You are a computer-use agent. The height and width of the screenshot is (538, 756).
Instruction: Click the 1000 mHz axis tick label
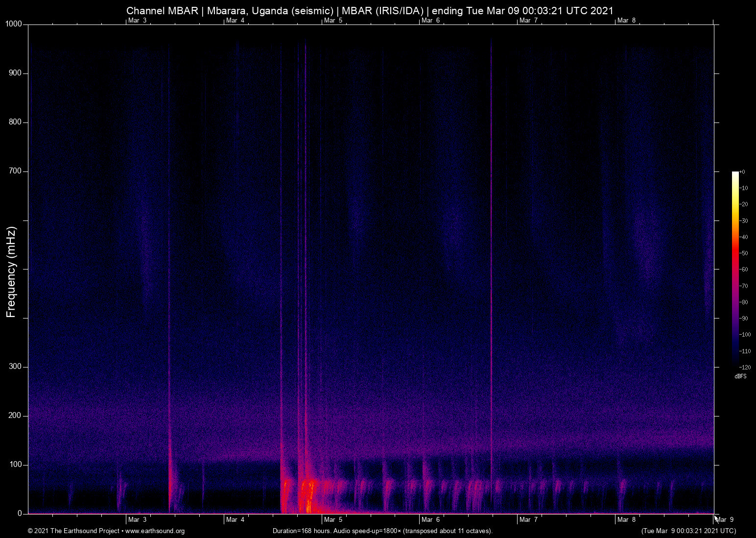[13, 23]
